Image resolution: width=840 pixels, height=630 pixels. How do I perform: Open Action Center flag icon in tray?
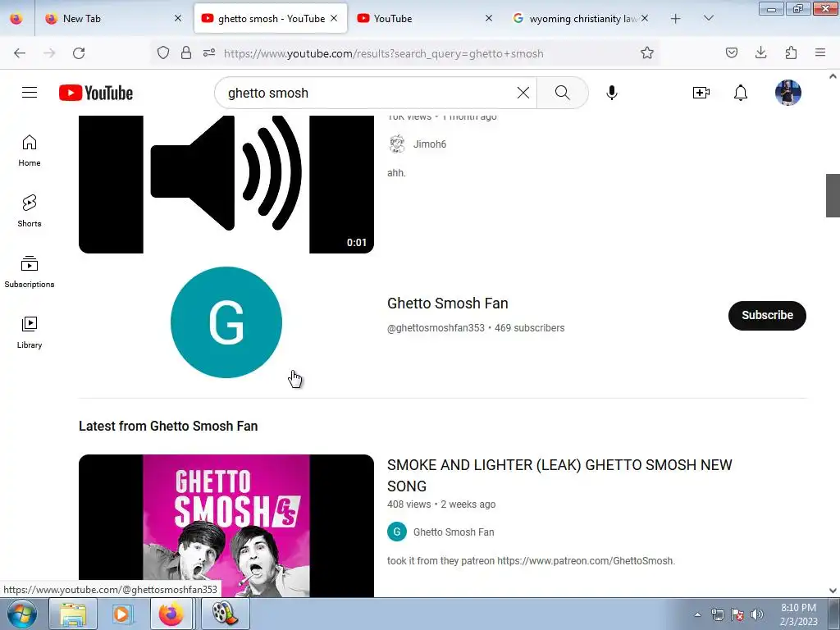click(737, 614)
